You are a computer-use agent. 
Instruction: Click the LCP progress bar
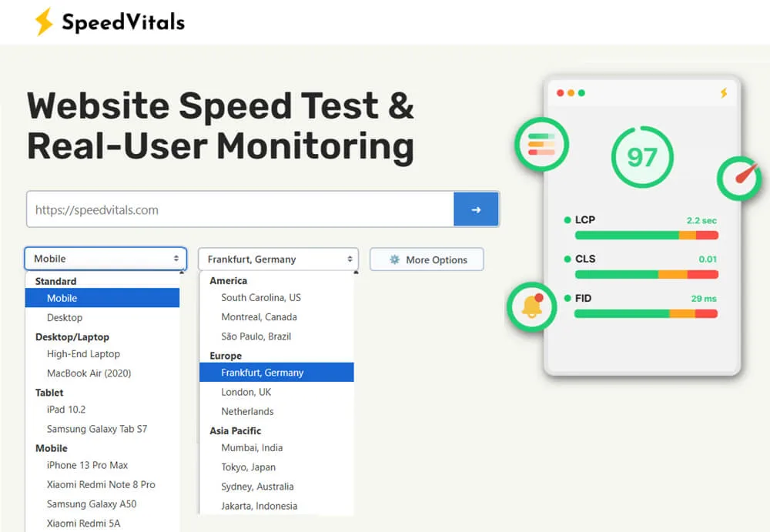(x=646, y=236)
